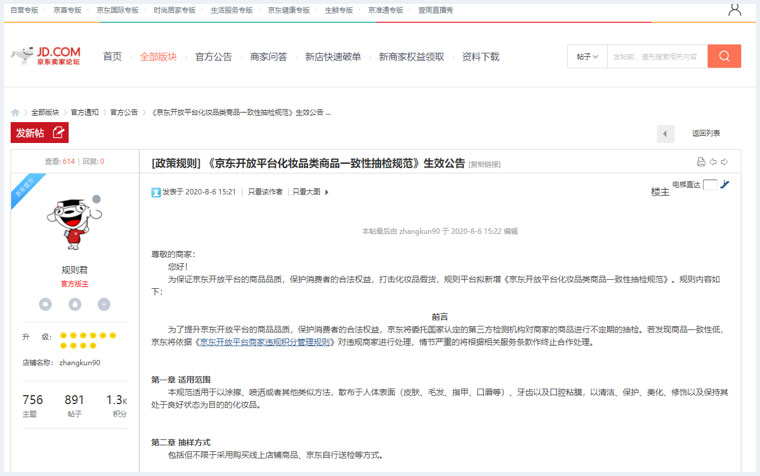Click 官方通知 in the breadcrumb
The image size is (760, 476).
point(84,112)
